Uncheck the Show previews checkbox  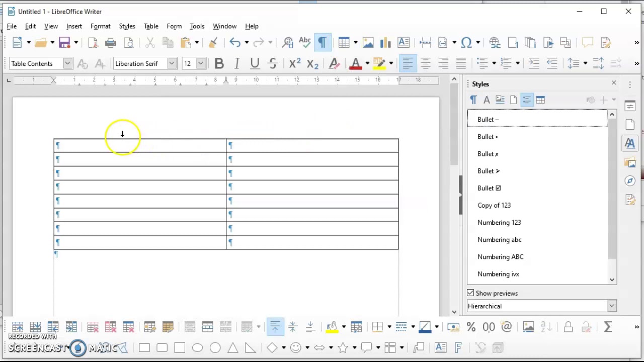(470, 293)
